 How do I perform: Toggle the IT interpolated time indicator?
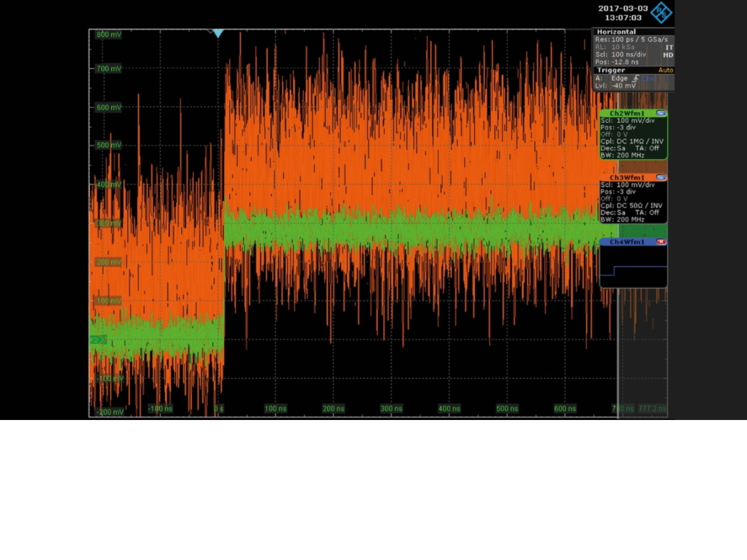[x=669, y=47]
